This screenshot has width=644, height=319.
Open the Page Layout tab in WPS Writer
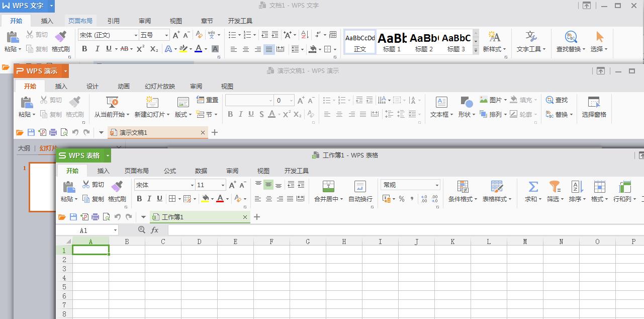80,21
